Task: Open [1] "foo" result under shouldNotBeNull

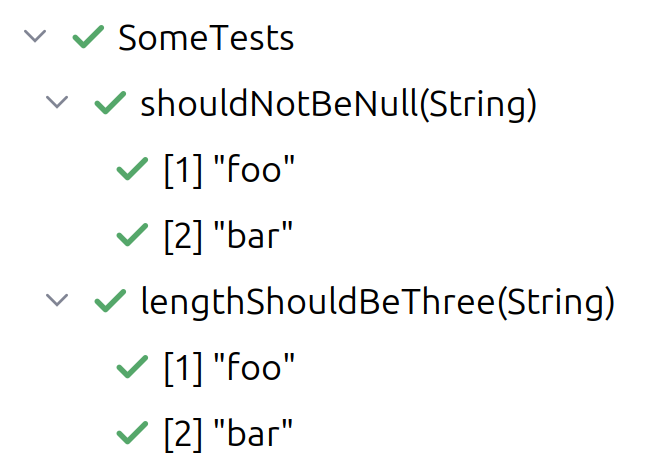Action: pos(229,170)
